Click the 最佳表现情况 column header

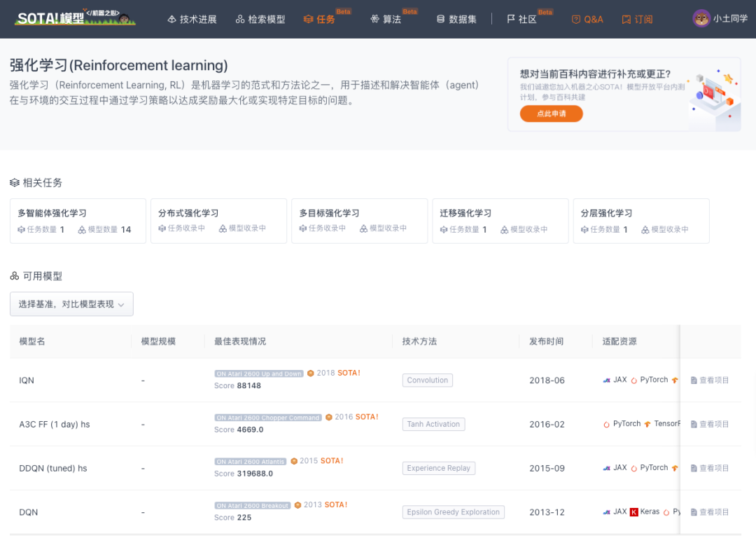point(240,342)
